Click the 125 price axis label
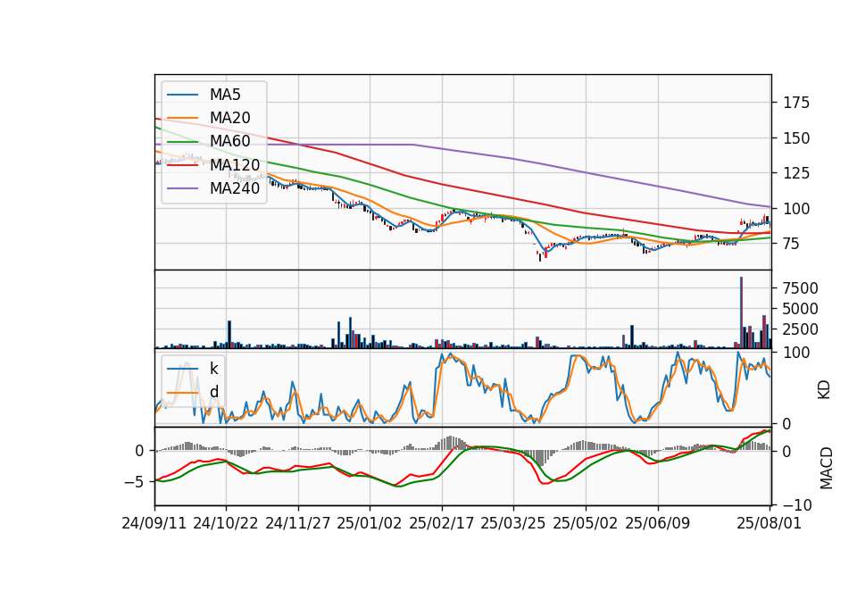This screenshot has height=616, width=857. pos(796,173)
